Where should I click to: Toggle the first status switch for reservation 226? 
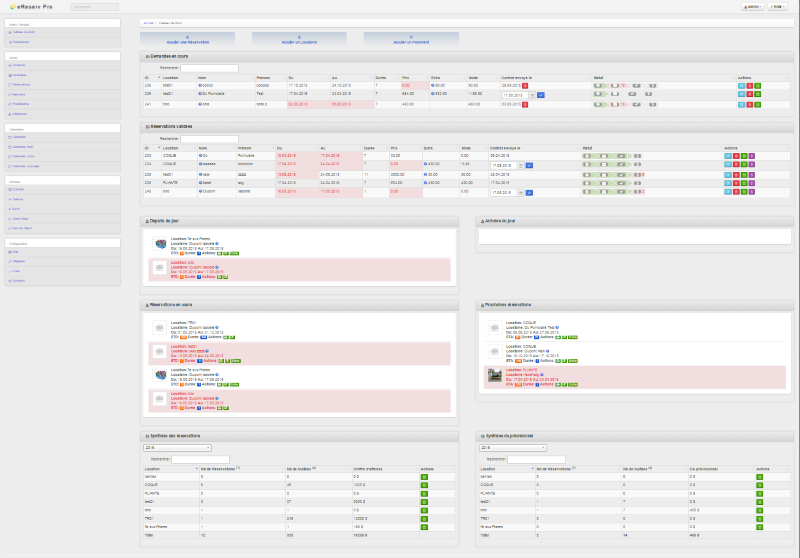tap(598, 86)
